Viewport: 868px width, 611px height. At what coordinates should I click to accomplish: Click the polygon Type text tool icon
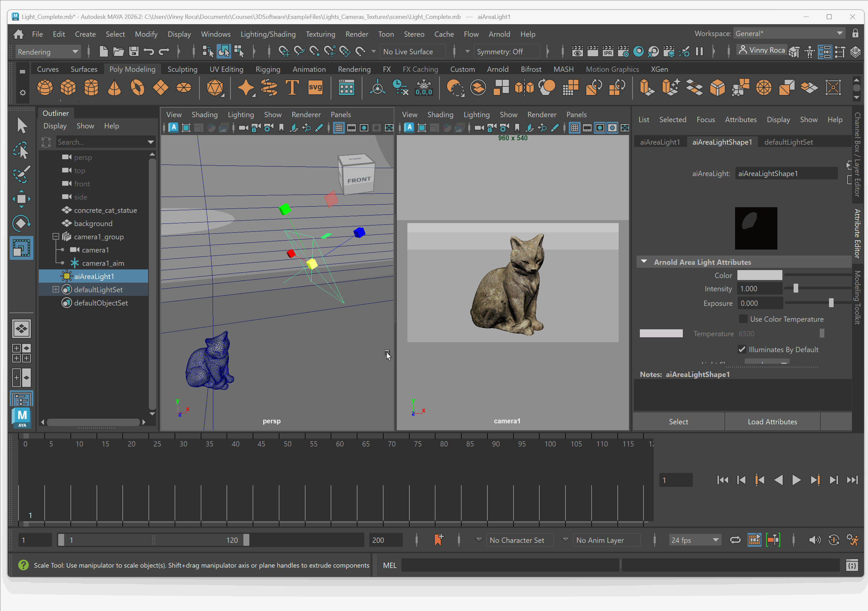[292, 88]
